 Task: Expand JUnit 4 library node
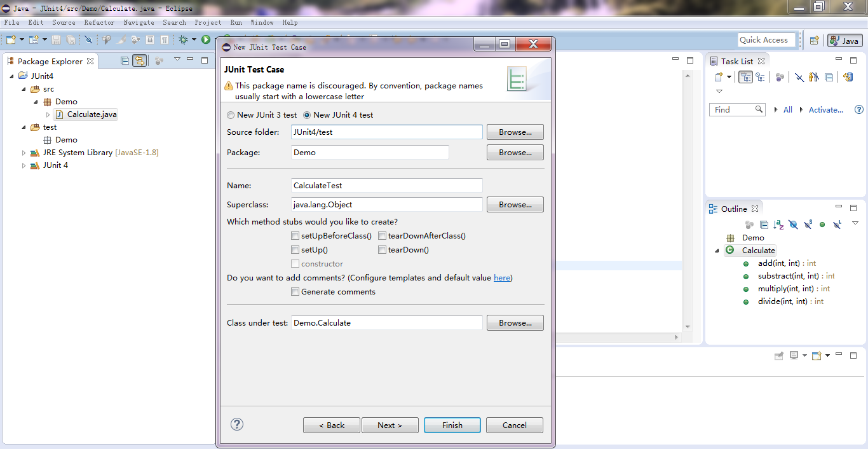[x=24, y=165]
